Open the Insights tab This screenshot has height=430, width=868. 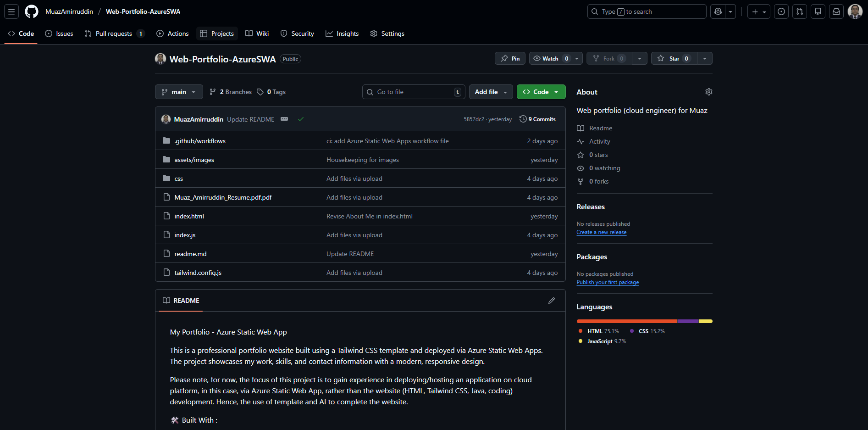[342, 33]
